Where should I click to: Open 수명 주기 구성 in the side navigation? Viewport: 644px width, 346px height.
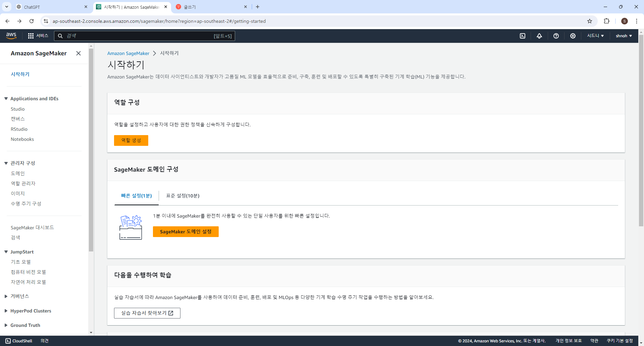(x=26, y=204)
